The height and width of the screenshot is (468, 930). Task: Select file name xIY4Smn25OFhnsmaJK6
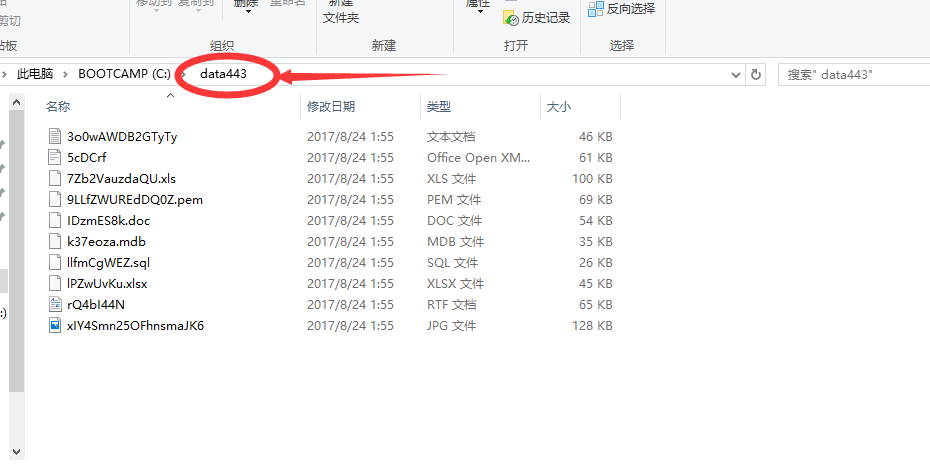[x=136, y=326]
